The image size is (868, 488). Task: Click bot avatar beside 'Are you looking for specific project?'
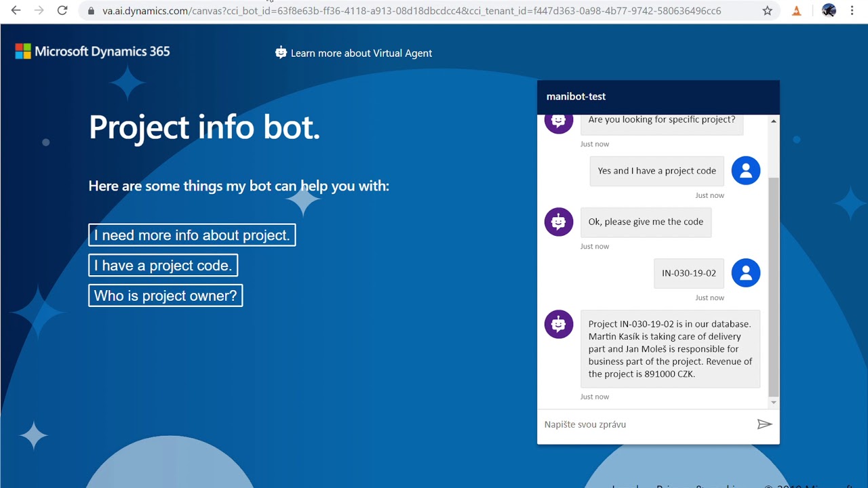[559, 123]
